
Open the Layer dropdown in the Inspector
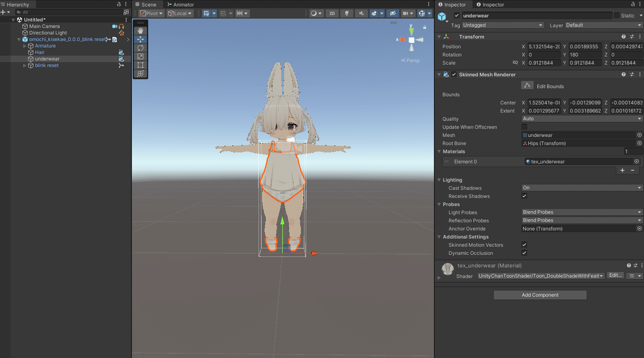click(x=602, y=25)
